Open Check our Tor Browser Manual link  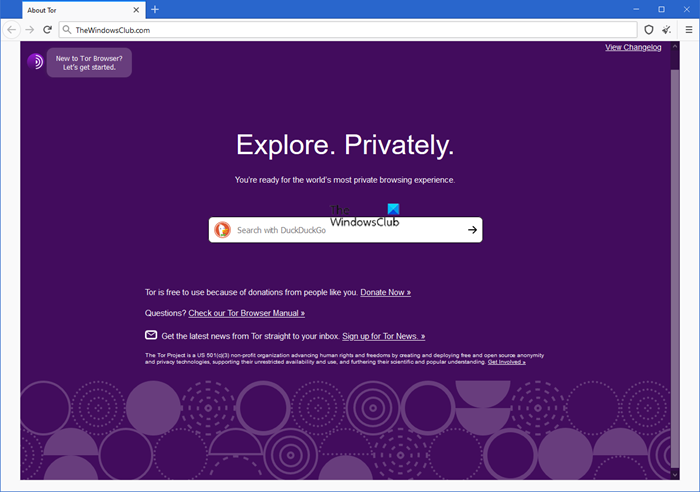246,313
